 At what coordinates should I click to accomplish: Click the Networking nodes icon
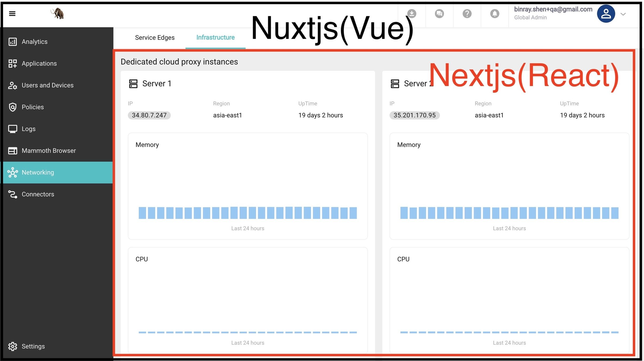pos(13,172)
